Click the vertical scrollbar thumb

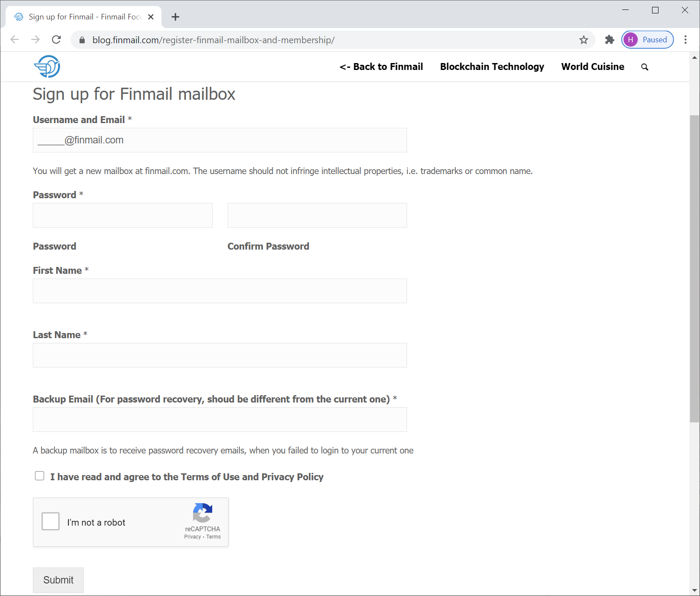click(694, 269)
